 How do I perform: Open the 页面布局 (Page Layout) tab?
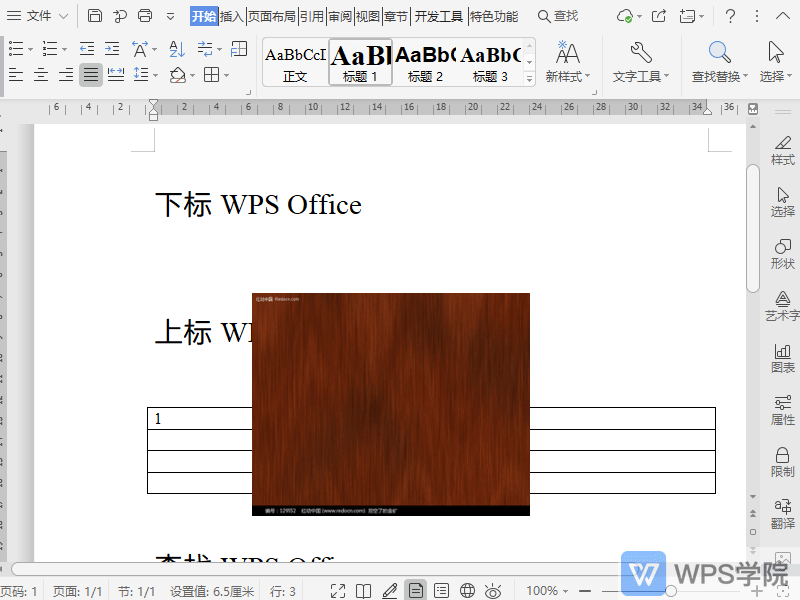(x=272, y=16)
